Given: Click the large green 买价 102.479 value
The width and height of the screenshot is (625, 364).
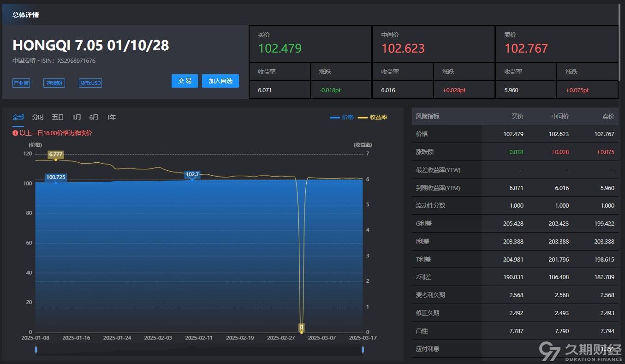Looking at the screenshot, I should coord(280,48).
